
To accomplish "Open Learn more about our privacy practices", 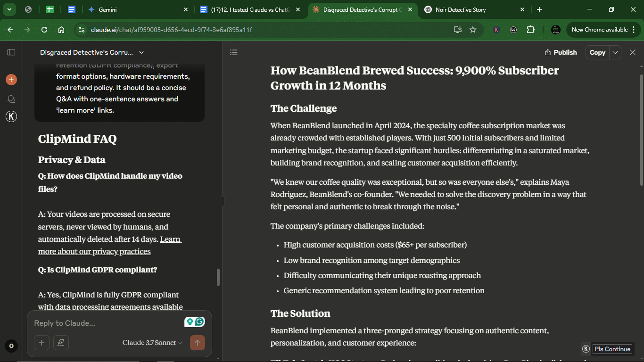I will [x=110, y=245].
